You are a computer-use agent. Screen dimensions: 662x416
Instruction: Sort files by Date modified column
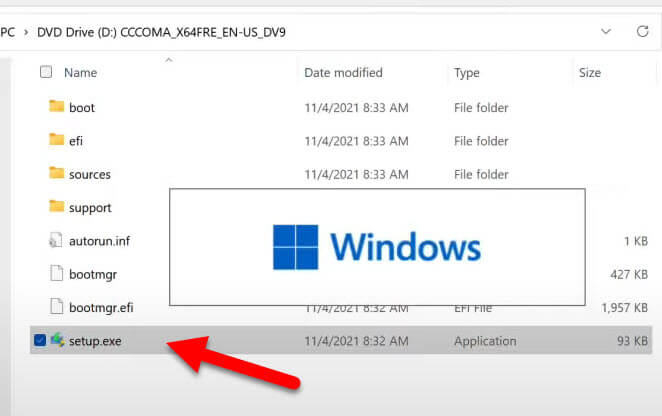(343, 73)
